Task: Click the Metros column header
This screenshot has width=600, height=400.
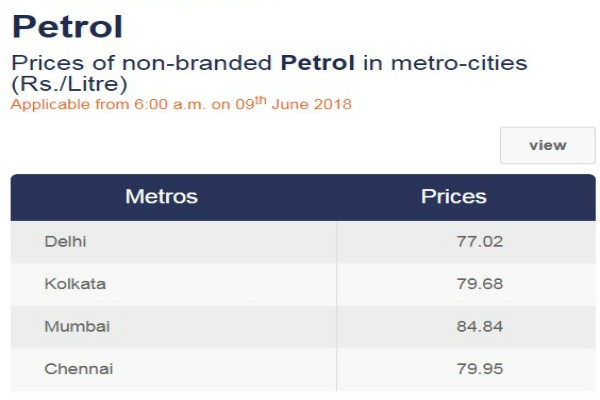Action: click(x=161, y=196)
